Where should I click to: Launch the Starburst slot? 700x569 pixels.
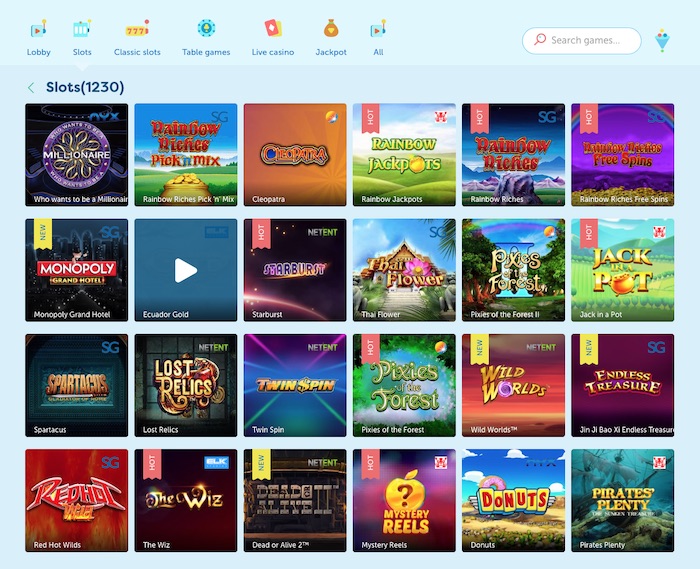point(295,270)
